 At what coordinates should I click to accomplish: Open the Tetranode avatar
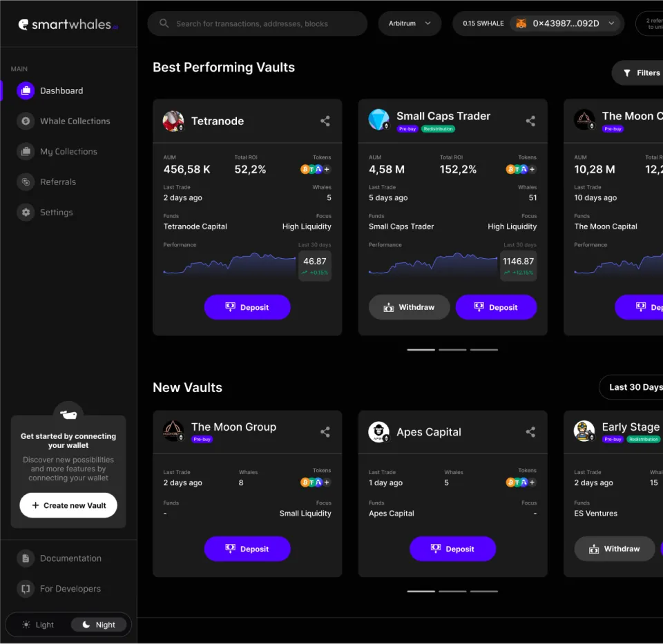coord(173,121)
